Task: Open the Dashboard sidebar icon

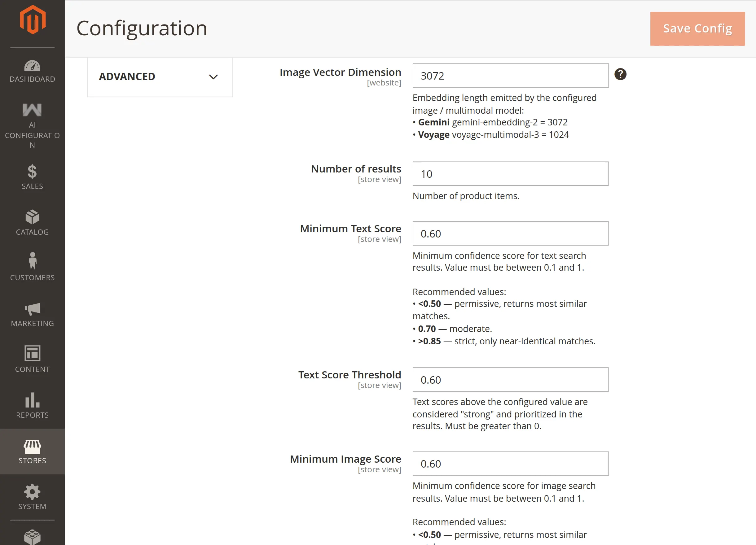Action: coord(32,66)
